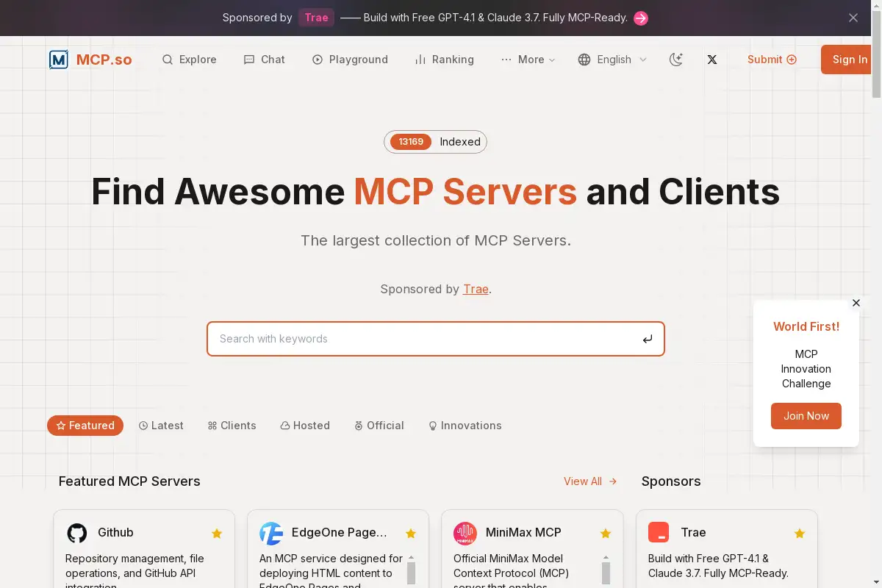Expand the More menu
The image size is (882, 588).
pyautogui.click(x=528, y=60)
